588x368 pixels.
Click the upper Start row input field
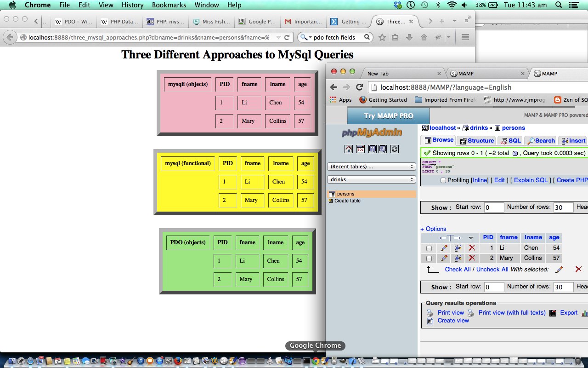pos(494,207)
